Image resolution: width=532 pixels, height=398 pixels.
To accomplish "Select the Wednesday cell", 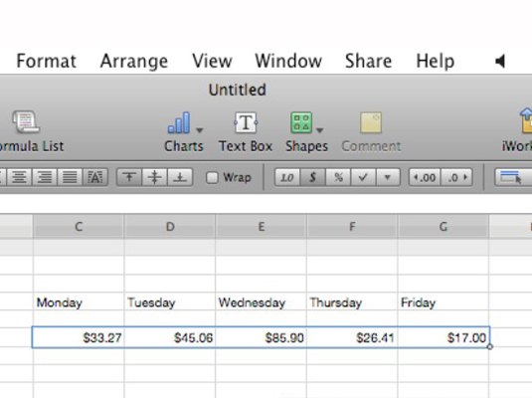I will click(x=261, y=302).
